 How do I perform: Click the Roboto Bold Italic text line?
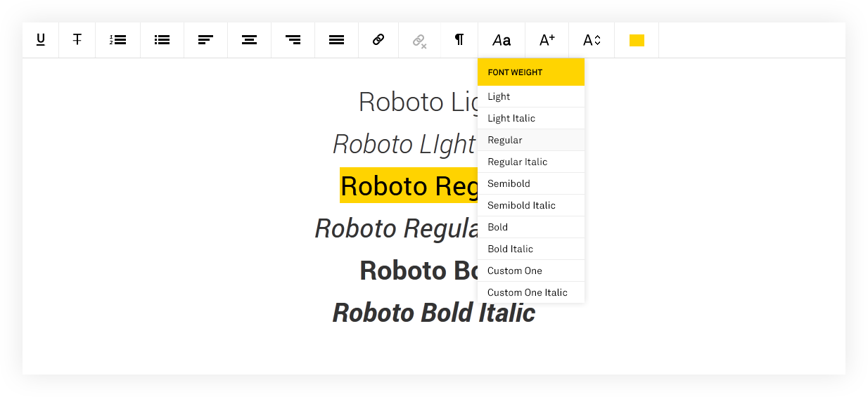(x=433, y=313)
